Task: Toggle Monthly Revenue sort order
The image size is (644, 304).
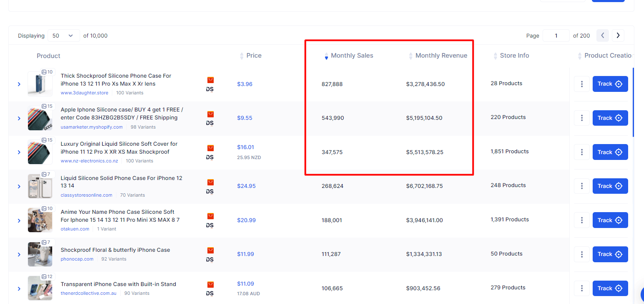Action: coord(411,55)
